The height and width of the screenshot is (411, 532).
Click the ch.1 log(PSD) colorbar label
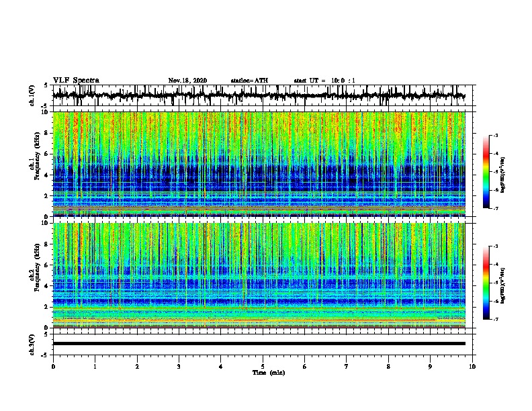[502, 175]
